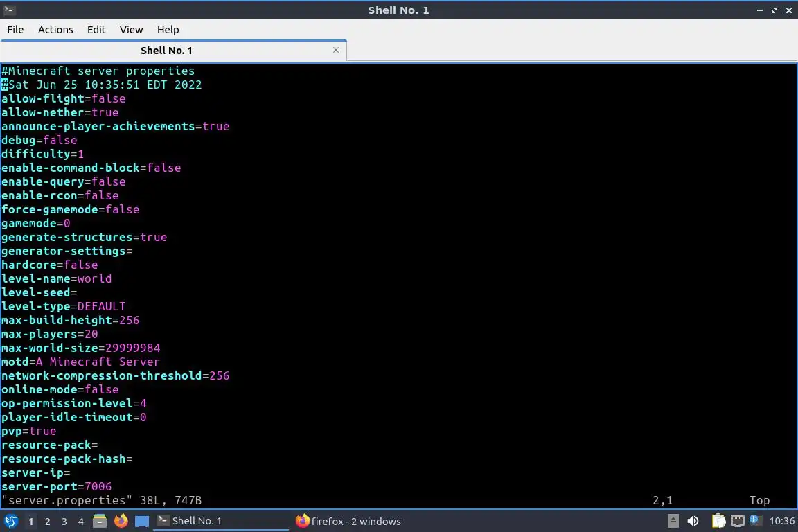The image size is (798, 532).
Task: Click the 'resource-pack-hash=' line
Action: point(67,459)
